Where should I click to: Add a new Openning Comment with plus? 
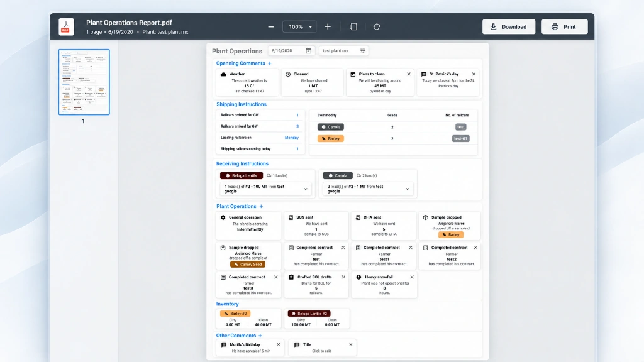[269, 63]
